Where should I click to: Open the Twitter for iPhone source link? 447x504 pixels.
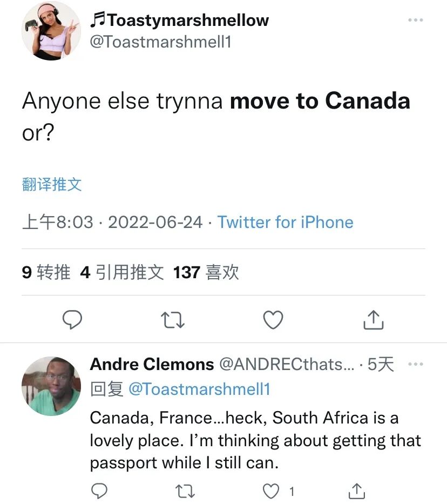coord(286,222)
